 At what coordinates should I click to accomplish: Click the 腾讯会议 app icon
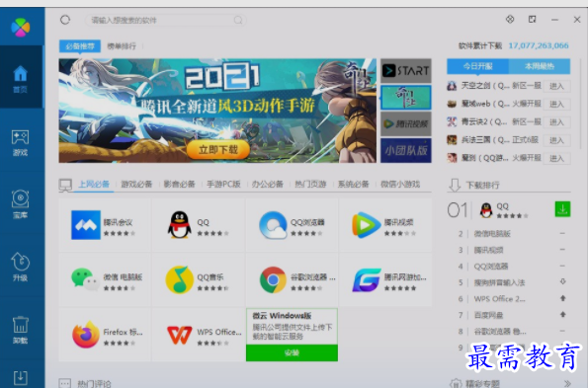pos(86,225)
